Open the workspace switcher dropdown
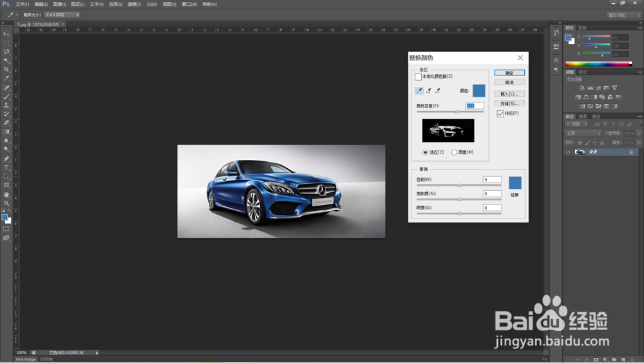 [624, 15]
